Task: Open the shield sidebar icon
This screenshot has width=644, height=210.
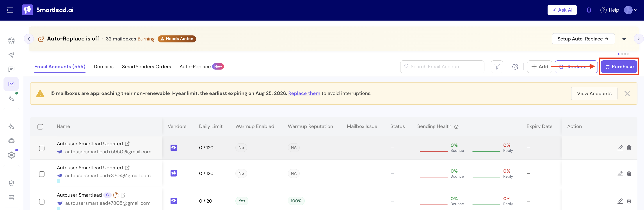Action: (11, 183)
